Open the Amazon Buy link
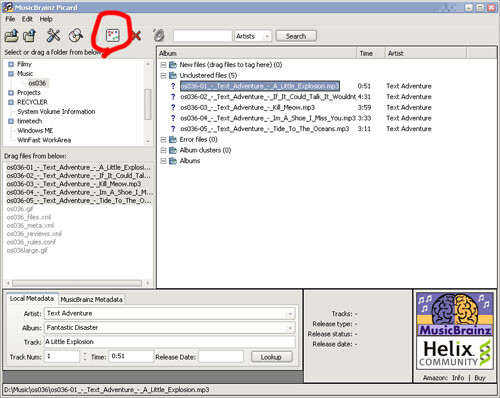500x398 pixels. coord(480,378)
